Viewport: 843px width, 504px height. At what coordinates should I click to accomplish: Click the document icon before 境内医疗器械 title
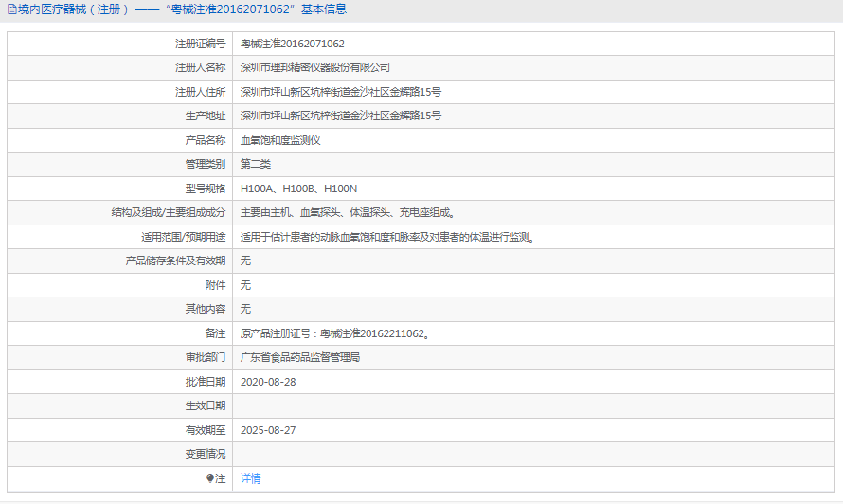pos(11,9)
